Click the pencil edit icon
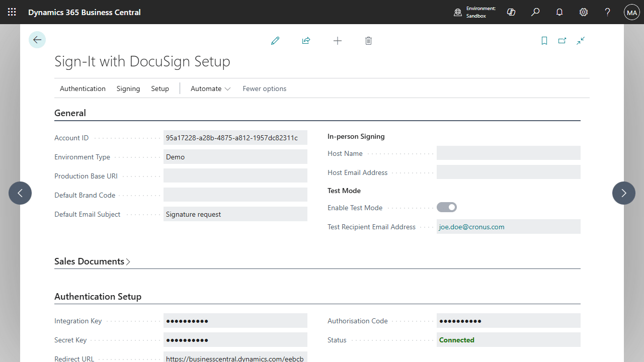 click(275, 41)
